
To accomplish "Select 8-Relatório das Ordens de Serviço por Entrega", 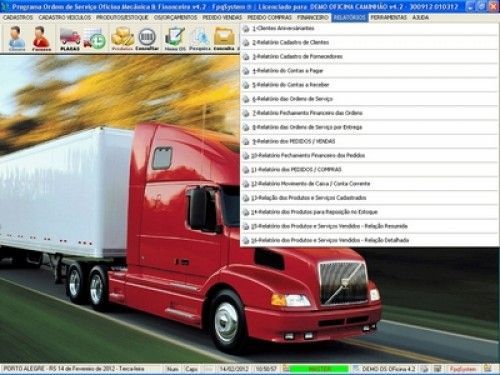I will pos(369,127).
